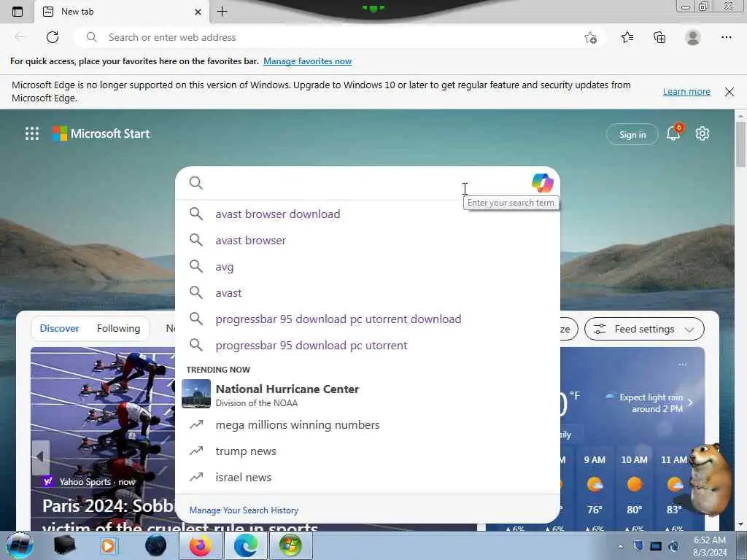The width and height of the screenshot is (747, 560).
Task: Go to previous news slide arrow
Action: tap(41, 456)
